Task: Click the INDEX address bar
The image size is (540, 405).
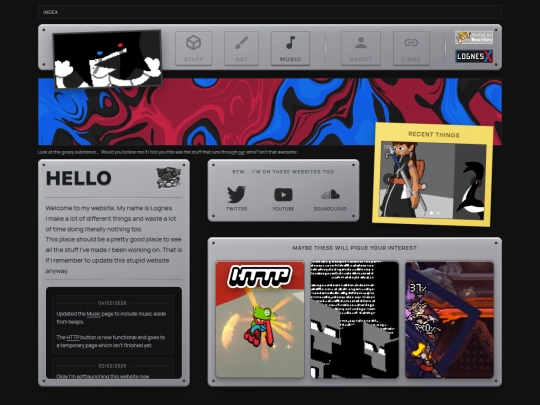Action: click(270, 12)
